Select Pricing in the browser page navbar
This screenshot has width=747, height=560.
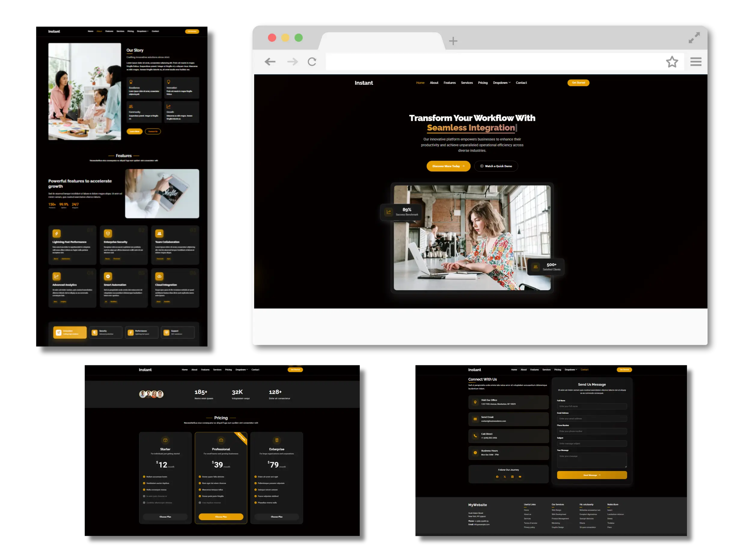pos(483,83)
